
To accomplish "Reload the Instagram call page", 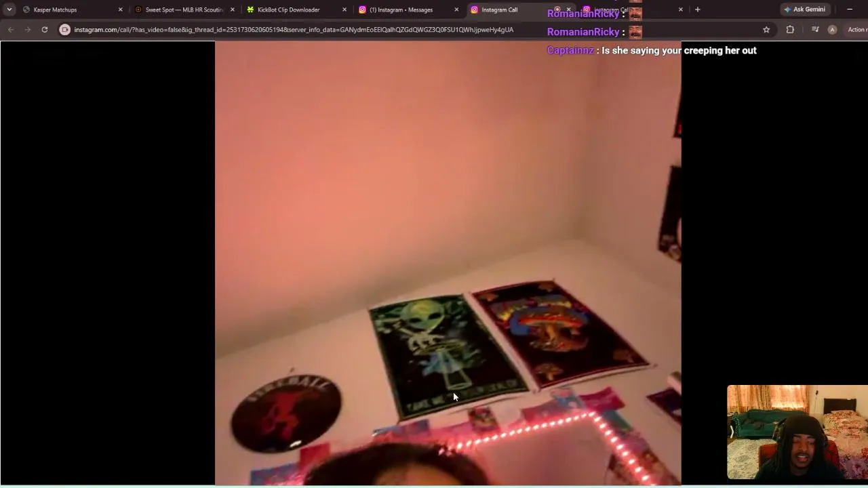I will 45,30.
